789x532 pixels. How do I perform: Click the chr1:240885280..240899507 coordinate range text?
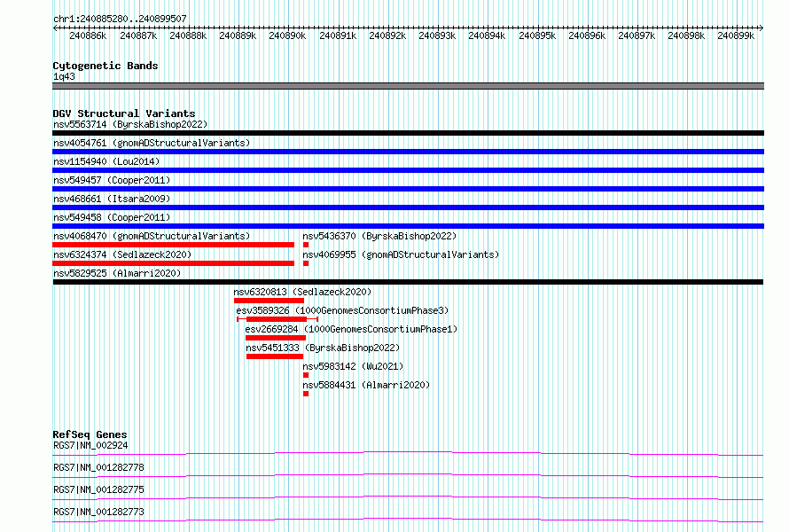pyautogui.click(x=120, y=19)
